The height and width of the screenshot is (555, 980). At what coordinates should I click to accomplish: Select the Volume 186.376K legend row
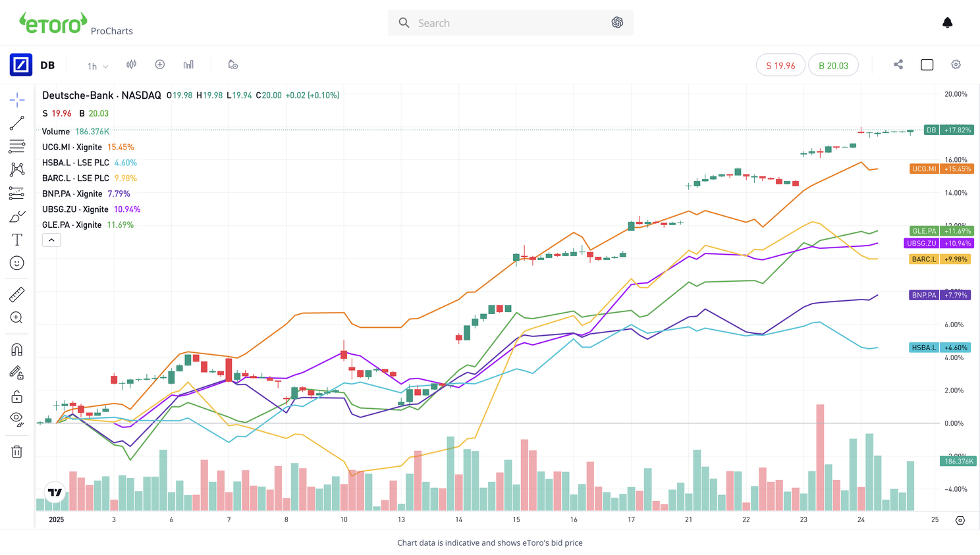tap(76, 132)
